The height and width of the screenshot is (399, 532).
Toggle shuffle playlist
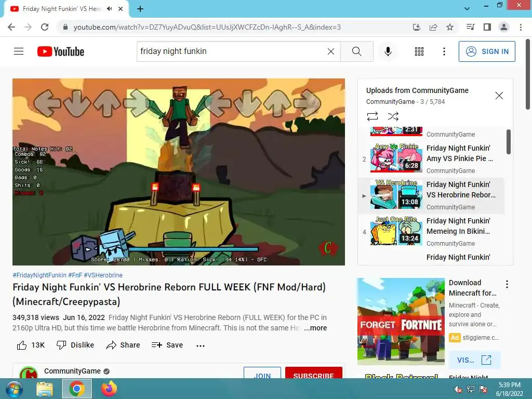(x=393, y=116)
